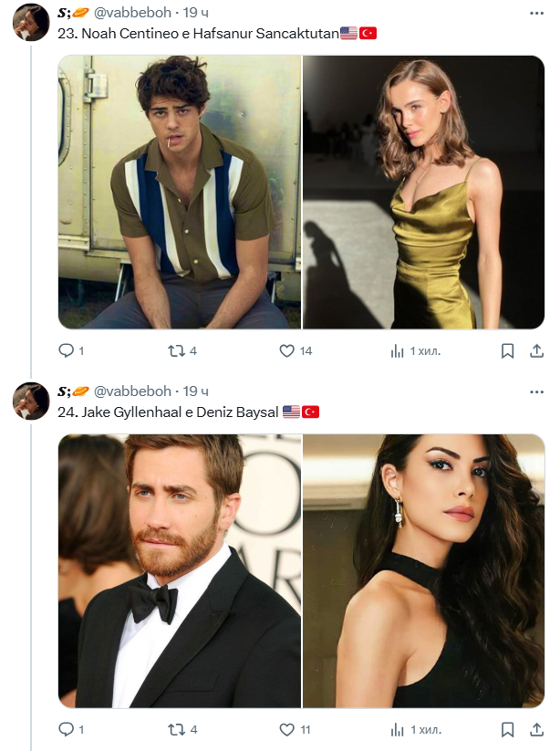This screenshot has height=751, width=560.
Task: Share the tweet numbered 23
Action: (537, 350)
